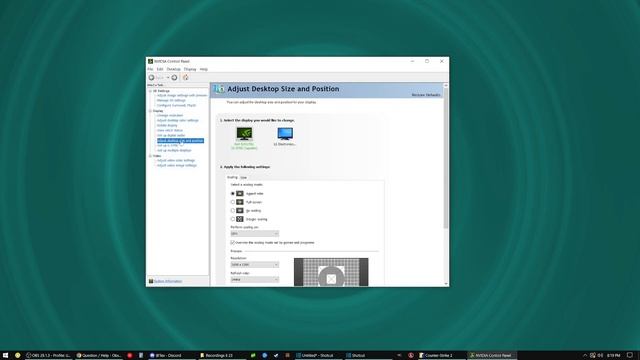This screenshot has width=640, height=360.
Task: Switch to Question / Help browser taskbar item
Action: pos(99,356)
